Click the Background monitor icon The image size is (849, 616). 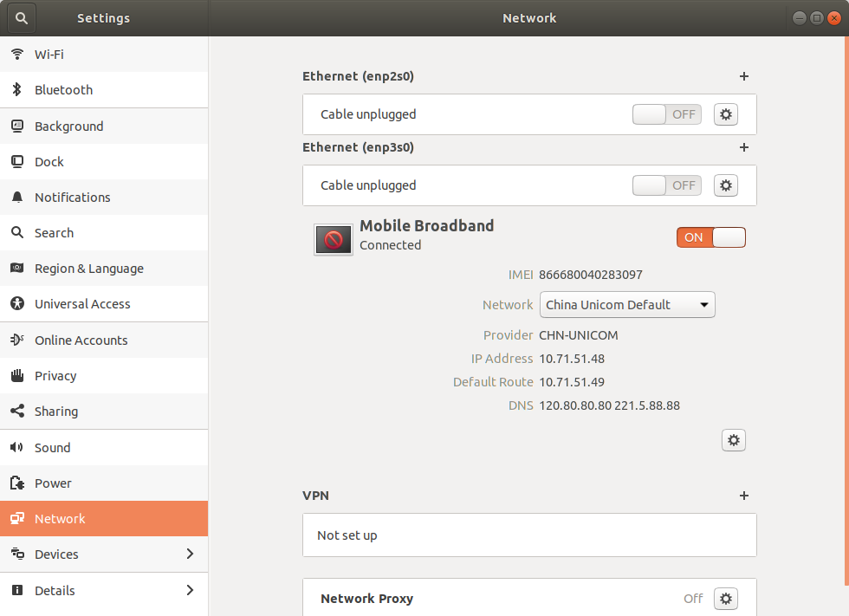pyautogui.click(x=17, y=126)
